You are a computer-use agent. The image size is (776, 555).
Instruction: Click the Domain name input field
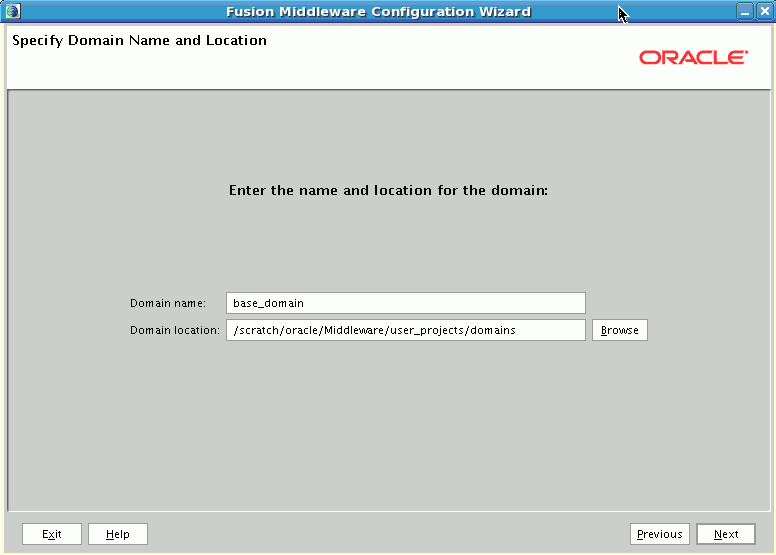pos(406,303)
